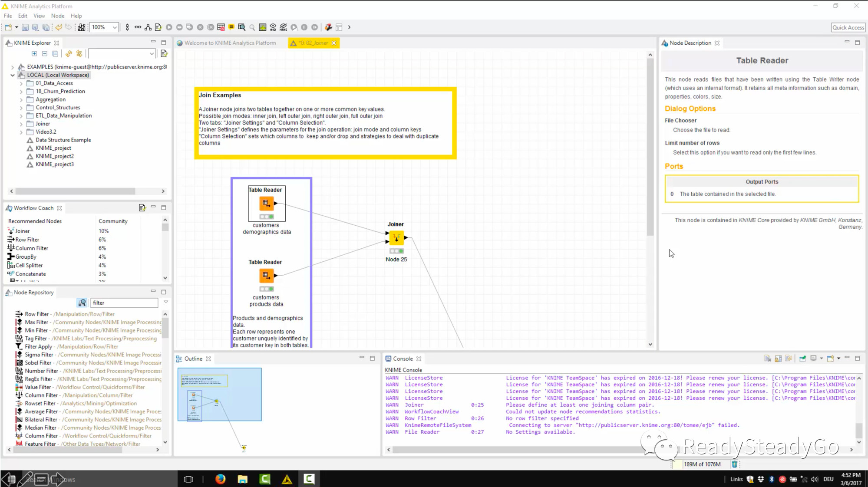
Task: Collapse the LOCAL workspace tree node
Action: [x=13, y=75]
